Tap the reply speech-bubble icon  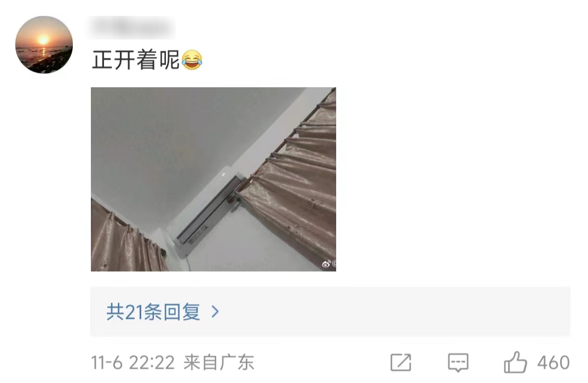tap(458, 362)
